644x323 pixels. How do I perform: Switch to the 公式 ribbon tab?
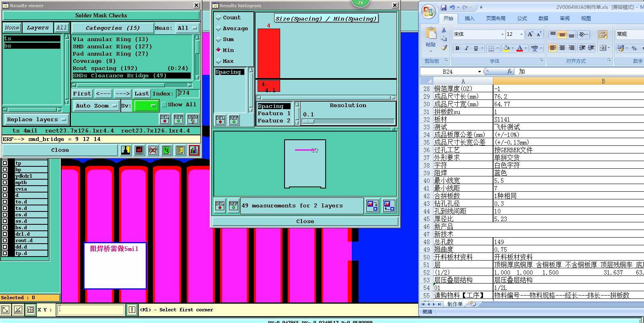click(522, 19)
